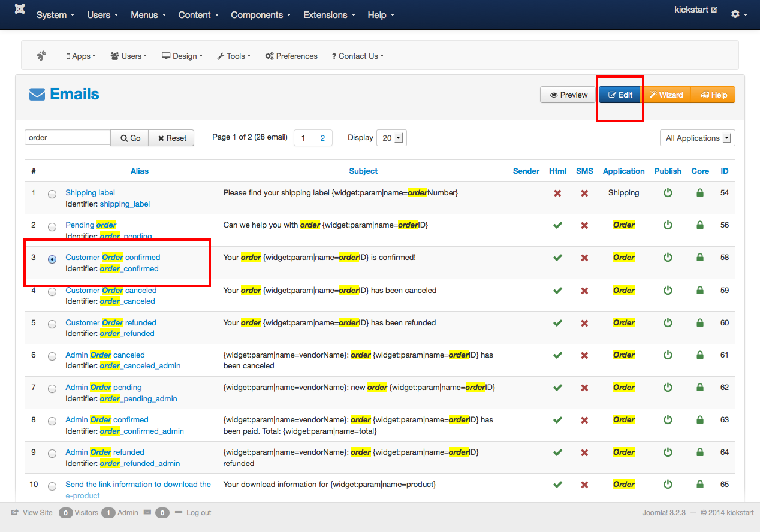The height and width of the screenshot is (532, 760).
Task: Open the Content menu
Action: [198, 15]
